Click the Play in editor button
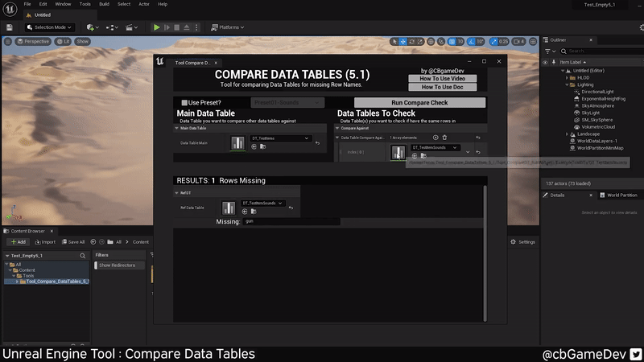This screenshot has height=362, width=644. pyautogui.click(x=157, y=27)
